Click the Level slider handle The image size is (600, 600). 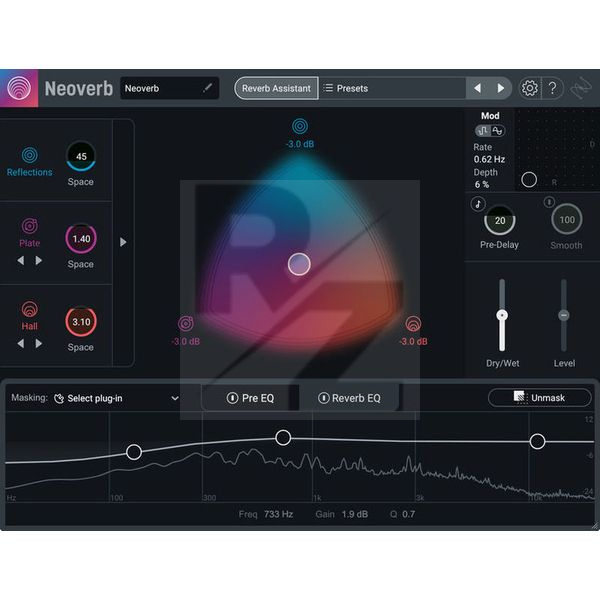(563, 315)
